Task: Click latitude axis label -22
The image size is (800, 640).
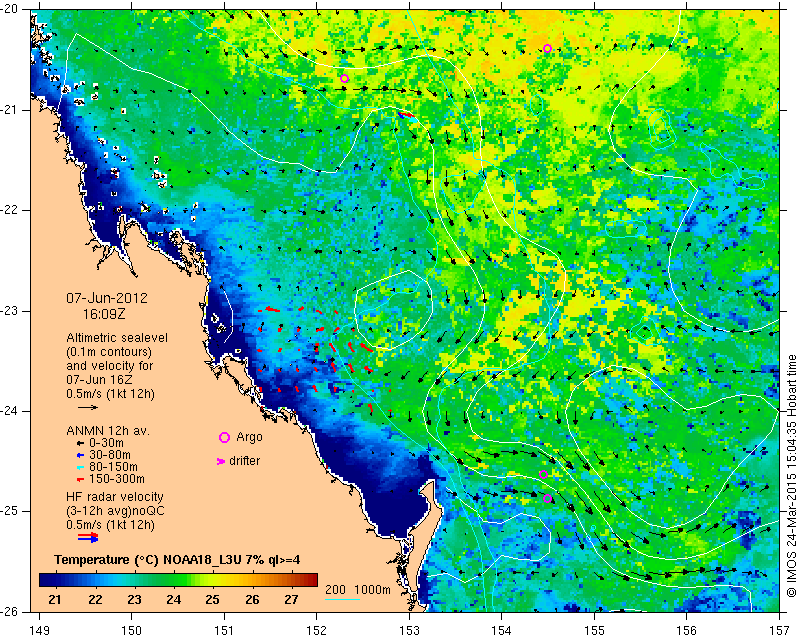Action: 10,210
